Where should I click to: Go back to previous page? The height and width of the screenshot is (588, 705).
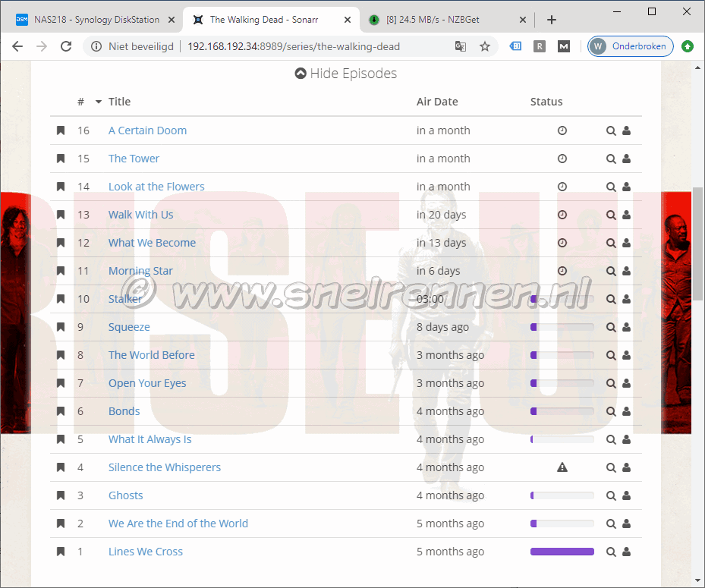point(17,46)
